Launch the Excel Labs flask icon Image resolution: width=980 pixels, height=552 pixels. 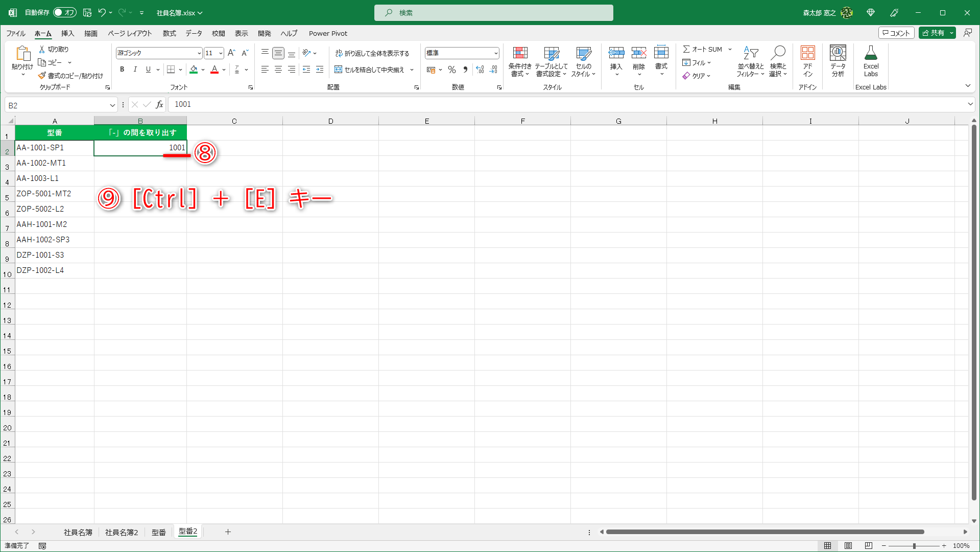point(871,53)
